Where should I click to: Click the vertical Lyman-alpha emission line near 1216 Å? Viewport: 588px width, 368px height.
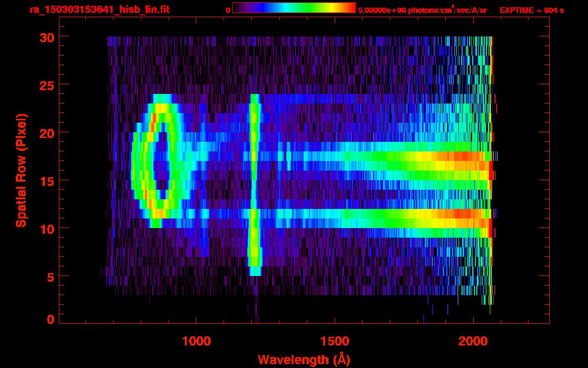coord(255,184)
